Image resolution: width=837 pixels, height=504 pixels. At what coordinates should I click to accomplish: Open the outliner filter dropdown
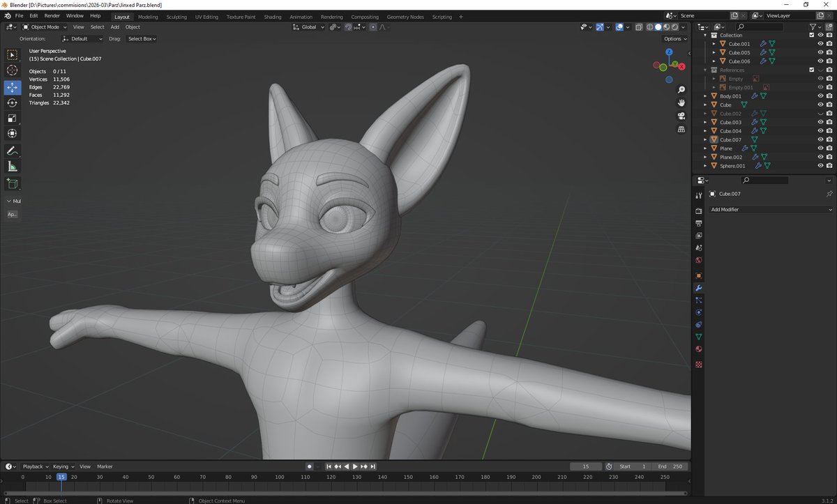coord(816,26)
